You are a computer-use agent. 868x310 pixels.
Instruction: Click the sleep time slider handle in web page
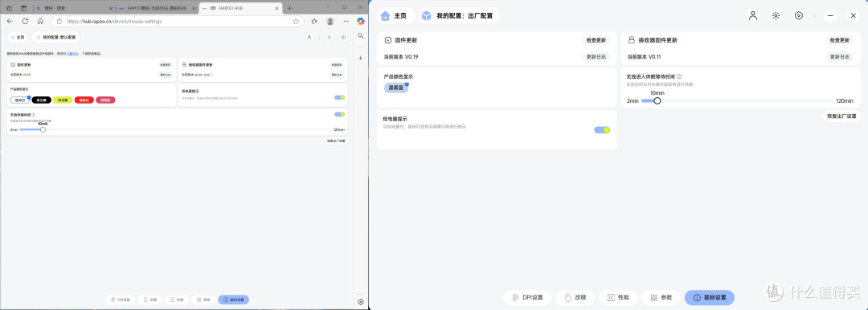pyautogui.click(x=43, y=129)
